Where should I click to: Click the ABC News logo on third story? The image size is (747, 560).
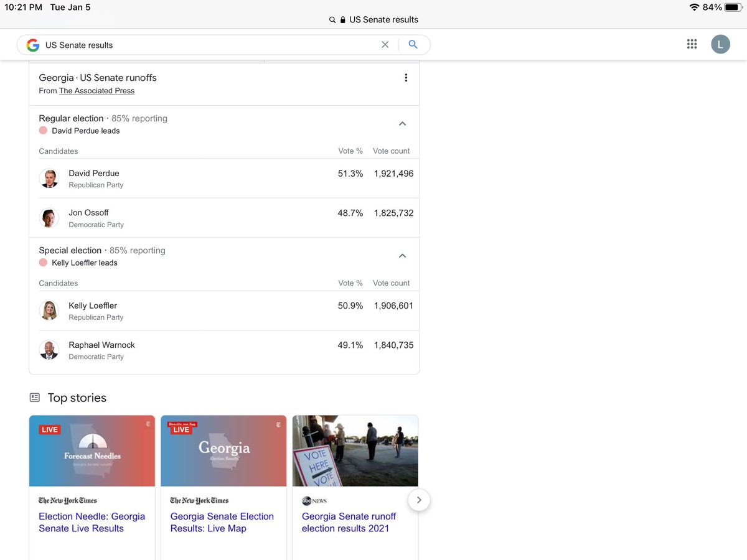pos(314,500)
